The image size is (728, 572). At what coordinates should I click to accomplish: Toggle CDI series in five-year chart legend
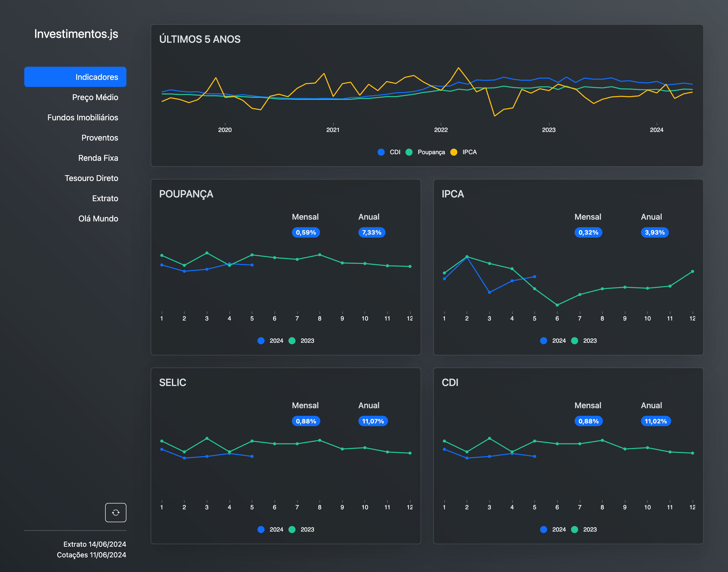(x=389, y=152)
